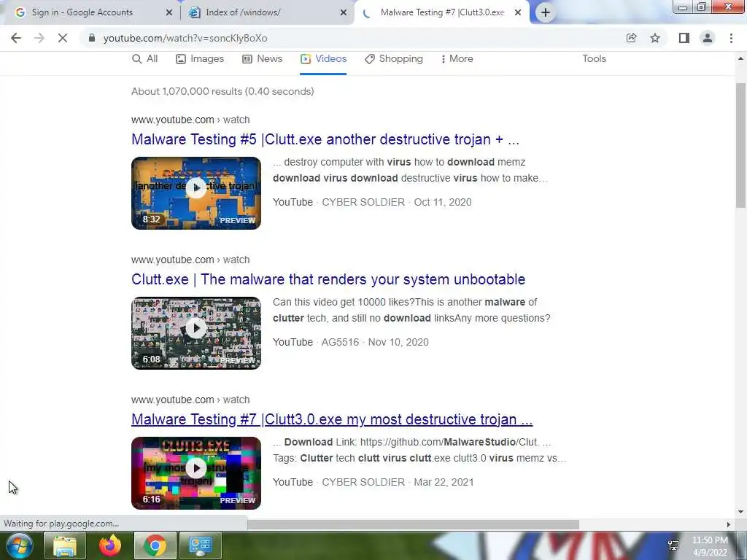Click the network tray icon
The width and height of the screenshot is (747, 560).
(x=673, y=545)
